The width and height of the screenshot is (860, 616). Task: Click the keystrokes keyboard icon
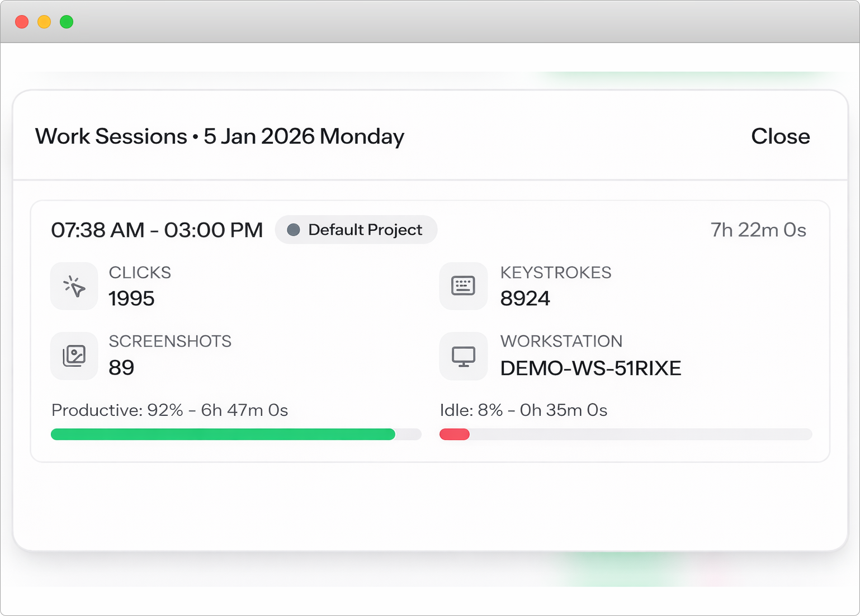click(x=463, y=286)
